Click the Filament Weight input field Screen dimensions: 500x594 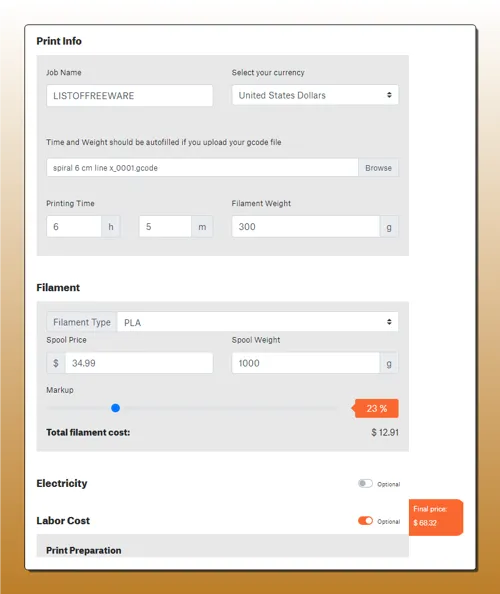[x=306, y=227]
